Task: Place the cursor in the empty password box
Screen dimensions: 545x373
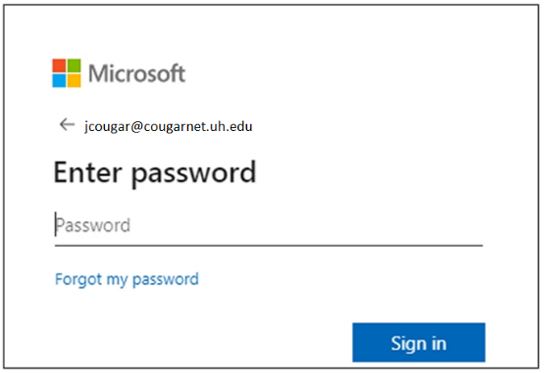Action: [x=269, y=225]
